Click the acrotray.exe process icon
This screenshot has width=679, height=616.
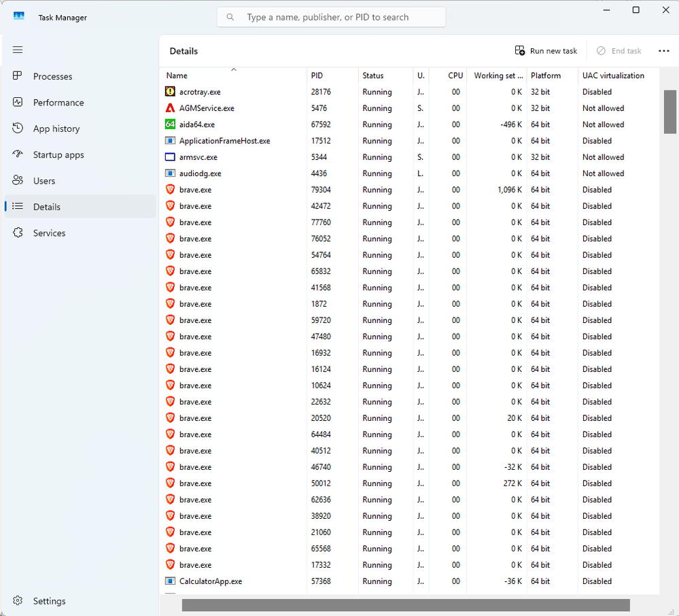pyautogui.click(x=170, y=91)
